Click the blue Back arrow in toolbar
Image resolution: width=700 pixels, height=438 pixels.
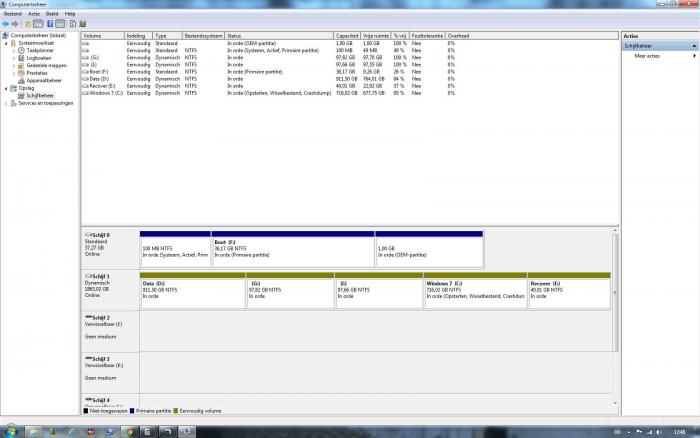(5, 24)
